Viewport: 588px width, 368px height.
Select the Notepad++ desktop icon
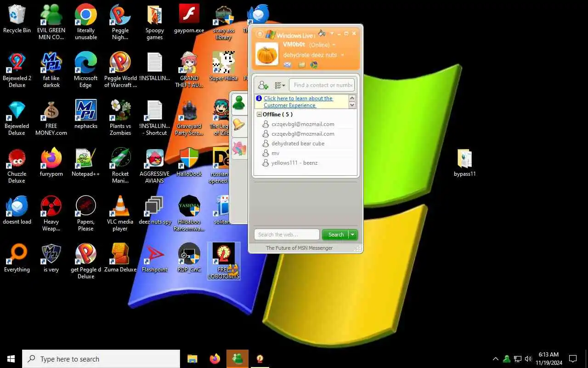tap(86, 162)
